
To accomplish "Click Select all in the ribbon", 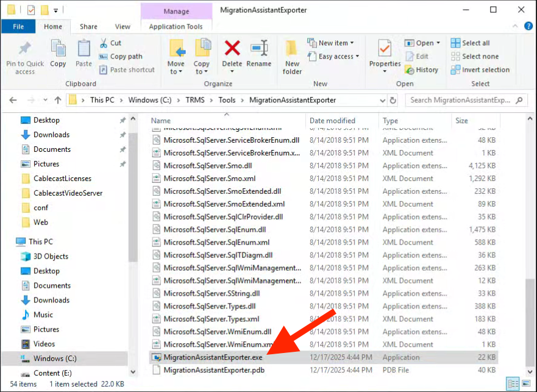I will click(472, 43).
